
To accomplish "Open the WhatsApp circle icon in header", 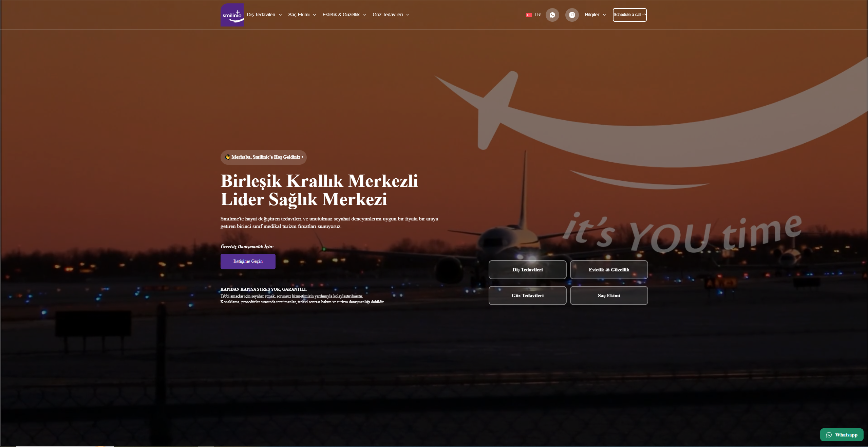I will [552, 15].
